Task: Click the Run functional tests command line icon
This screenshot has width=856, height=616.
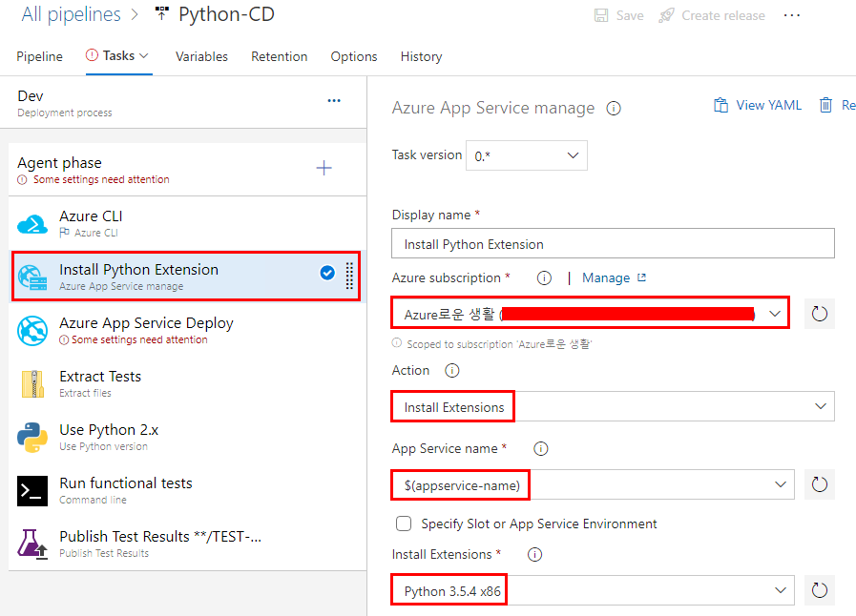Action: click(x=32, y=490)
